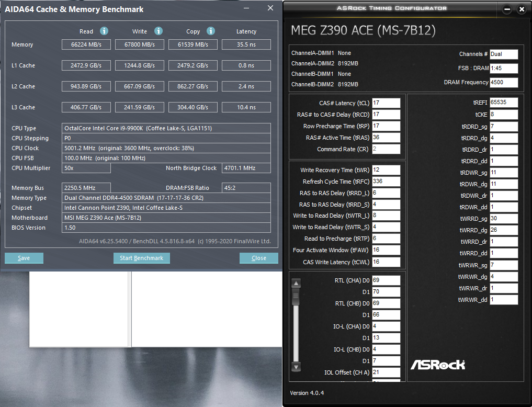Click the Memory Type DDR4-4500 field
The height and width of the screenshot is (407, 532).
click(166, 198)
